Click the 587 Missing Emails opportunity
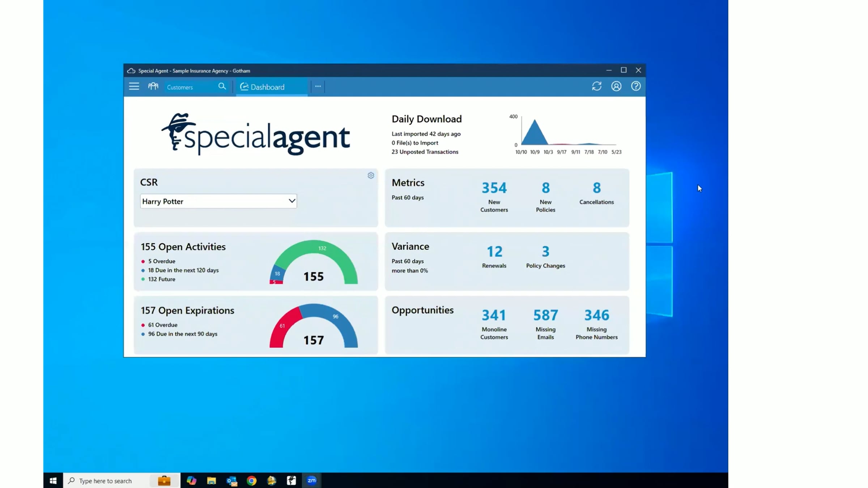The image size is (868, 488). [x=545, y=322]
